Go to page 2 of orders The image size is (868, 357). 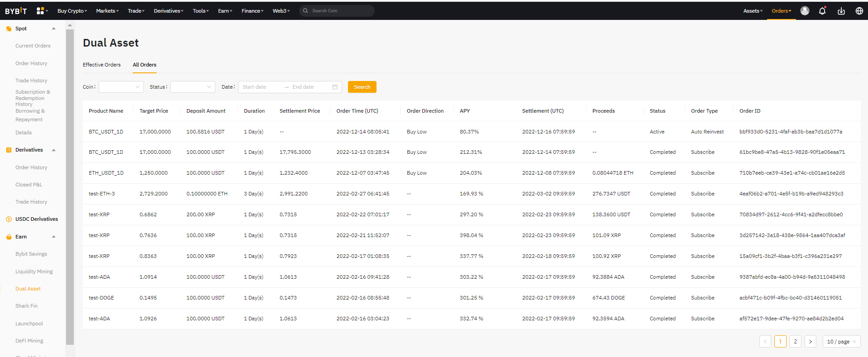click(x=795, y=342)
